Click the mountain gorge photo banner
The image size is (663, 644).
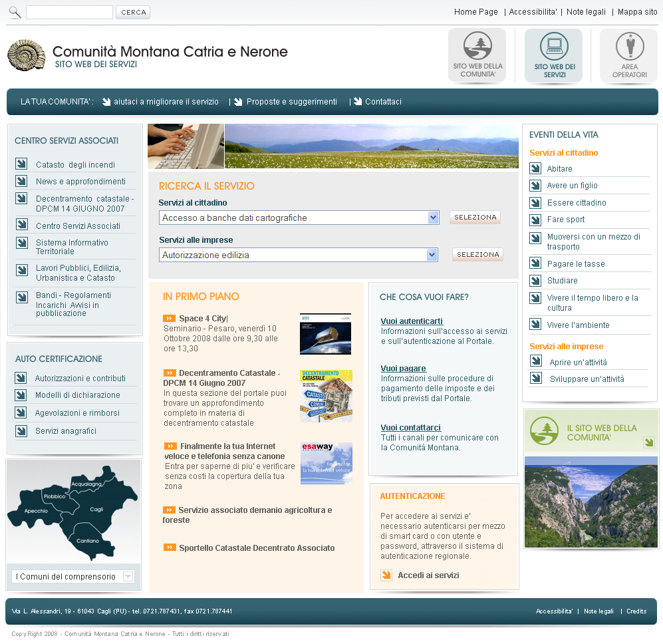(x=591, y=502)
